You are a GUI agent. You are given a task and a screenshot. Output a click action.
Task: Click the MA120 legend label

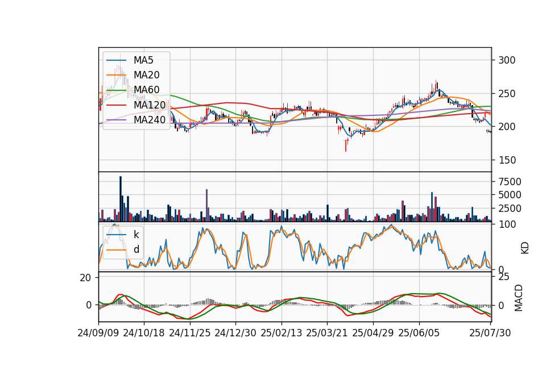point(150,105)
